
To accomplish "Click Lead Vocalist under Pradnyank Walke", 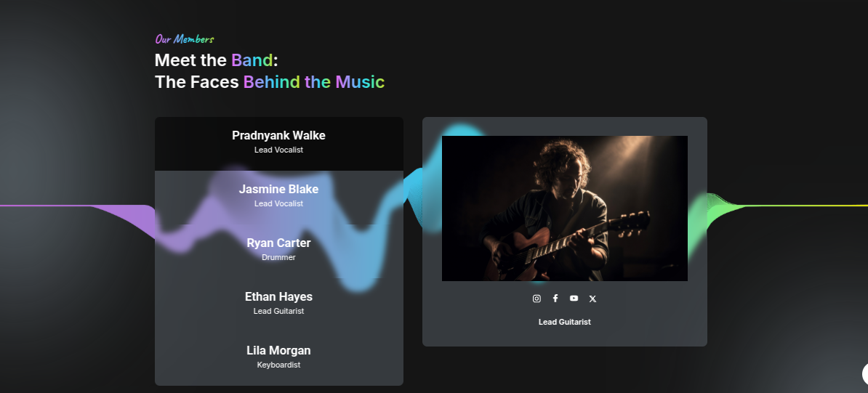I will [x=279, y=150].
